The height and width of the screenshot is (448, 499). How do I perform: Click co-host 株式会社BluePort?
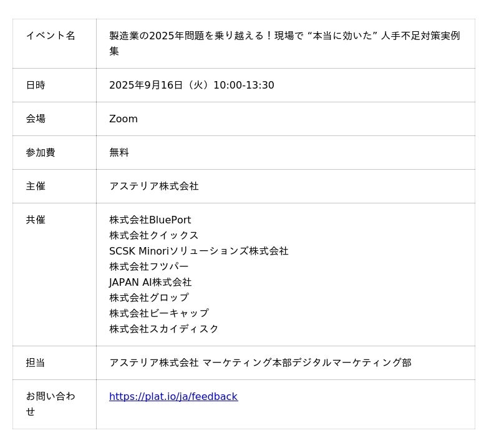click(x=150, y=220)
